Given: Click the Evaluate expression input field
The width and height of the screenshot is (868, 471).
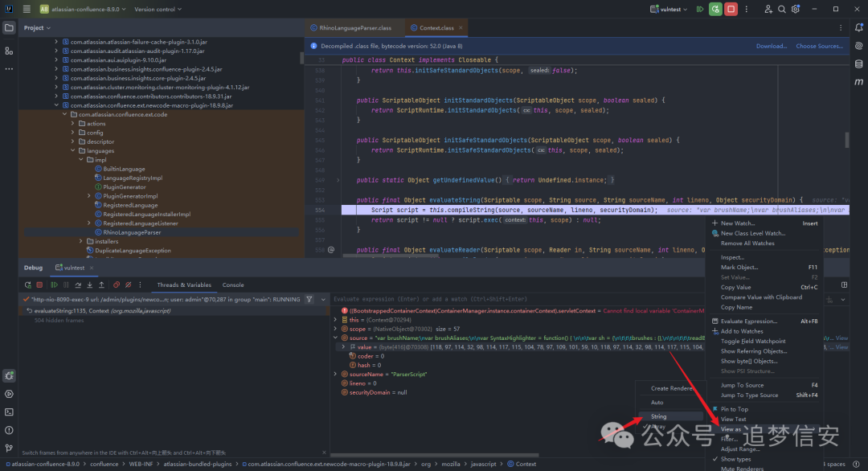Looking at the screenshot, I should 482,299.
